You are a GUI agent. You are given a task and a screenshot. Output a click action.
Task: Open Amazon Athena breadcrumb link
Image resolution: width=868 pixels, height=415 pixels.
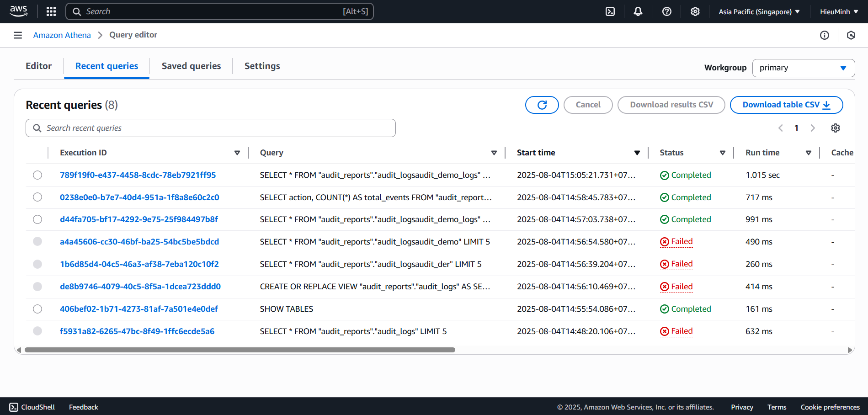point(62,35)
